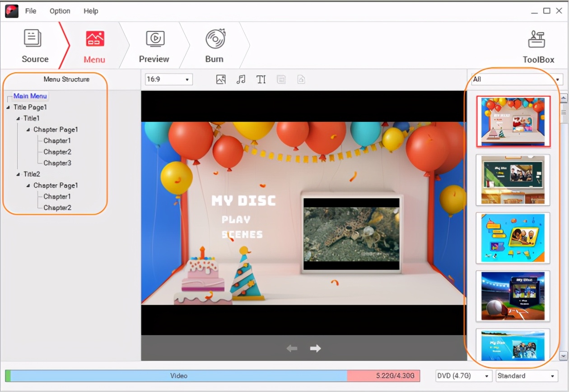Open the Preview step icon

[154, 45]
